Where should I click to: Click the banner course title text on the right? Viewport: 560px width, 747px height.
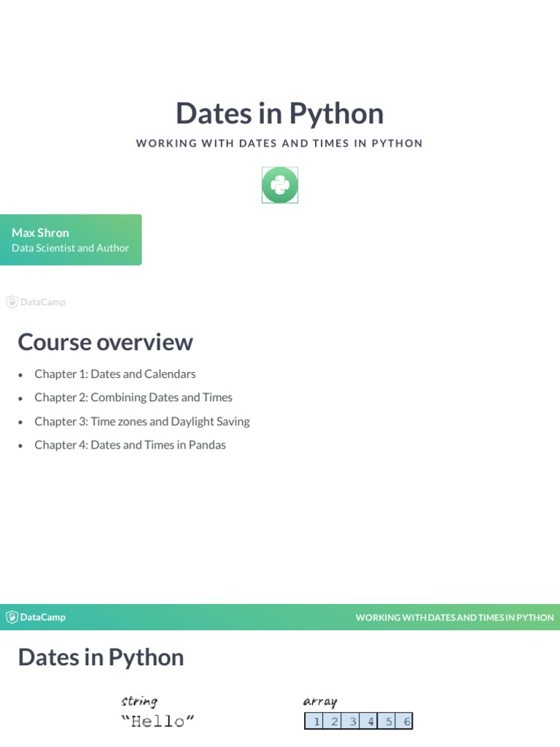[455, 617]
